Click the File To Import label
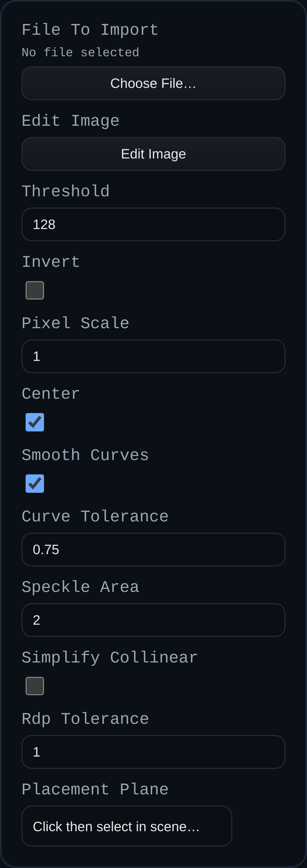Screen dimensions: 307x868 point(90,30)
